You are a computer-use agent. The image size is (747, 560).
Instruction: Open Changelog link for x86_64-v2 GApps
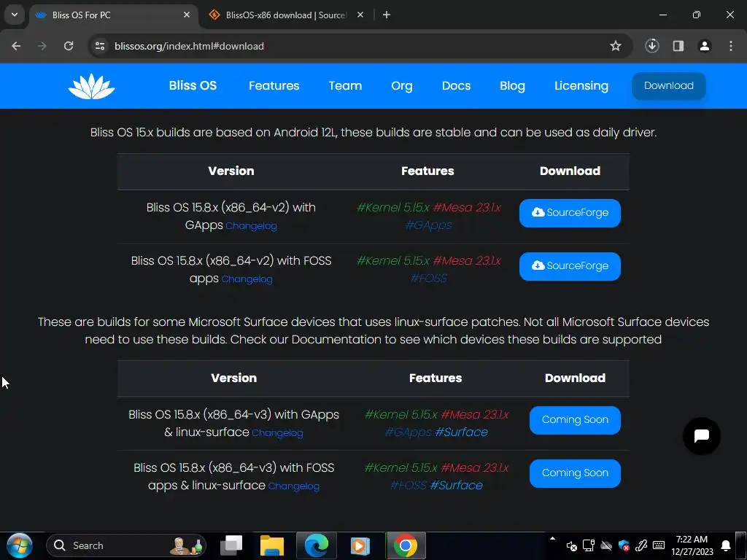click(x=251, y=226)
